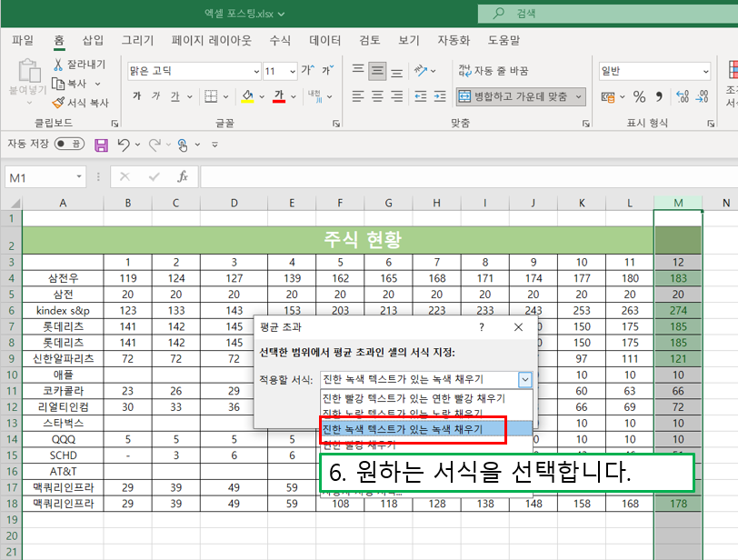This screenshot has height=560, width=738.
Task: Click the top align icon
Action: (x=358, y=71)
